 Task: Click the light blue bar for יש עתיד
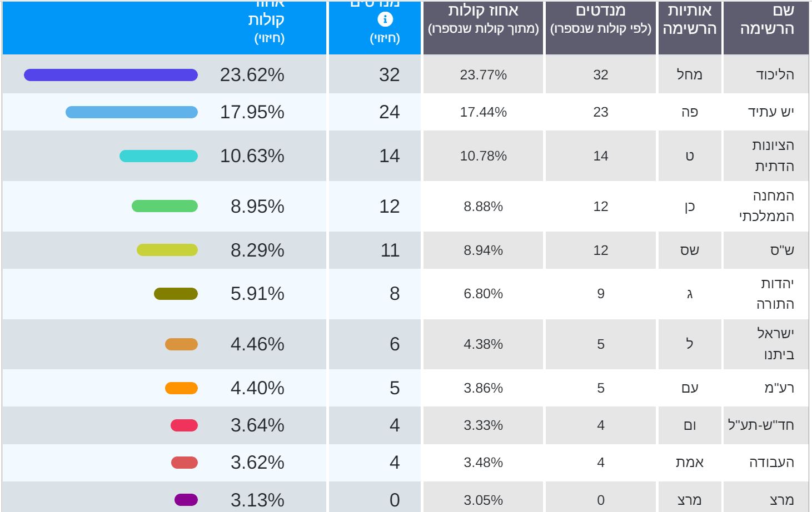(x=132, y=112)
